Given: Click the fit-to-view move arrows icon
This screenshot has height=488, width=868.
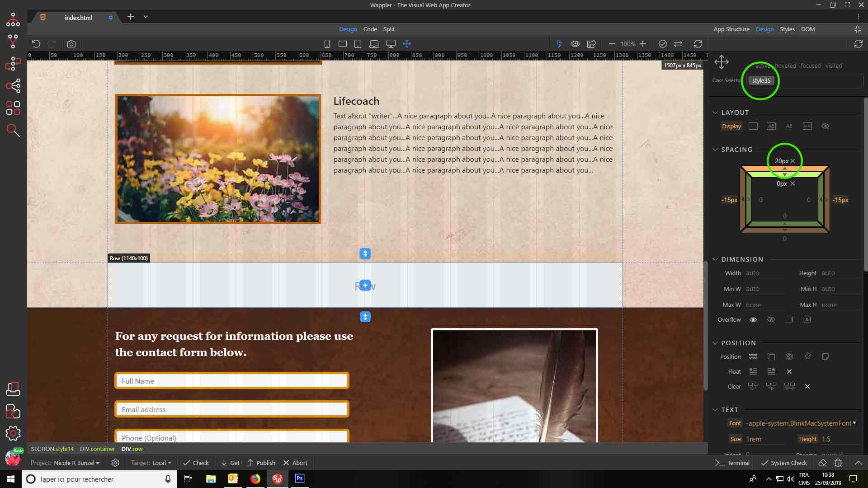Looking at the screenshot, I should click(x=407, y=44).
